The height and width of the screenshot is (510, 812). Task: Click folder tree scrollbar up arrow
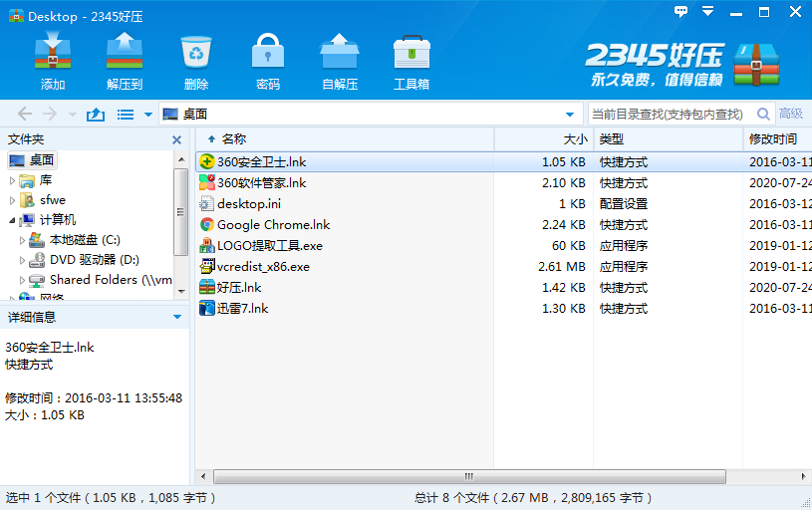coord(181,159)
